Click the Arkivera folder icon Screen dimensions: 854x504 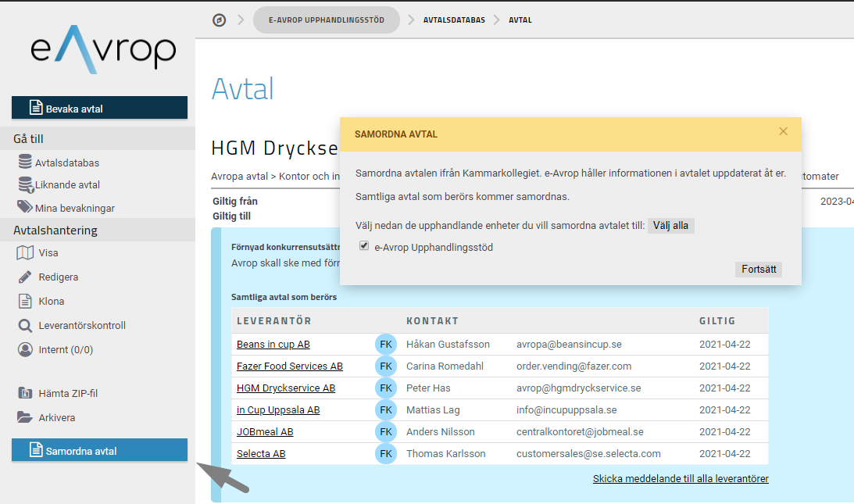24,417
